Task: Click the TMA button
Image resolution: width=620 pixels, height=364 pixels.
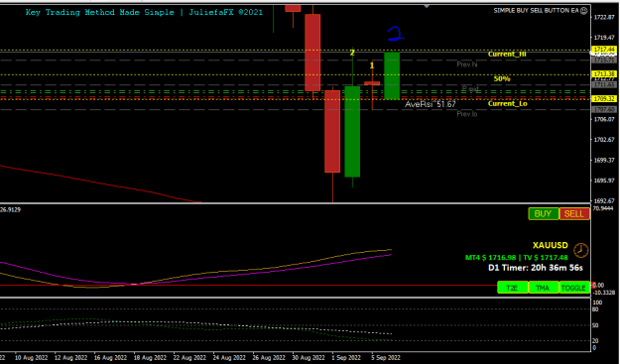Action: pos(544,288)
